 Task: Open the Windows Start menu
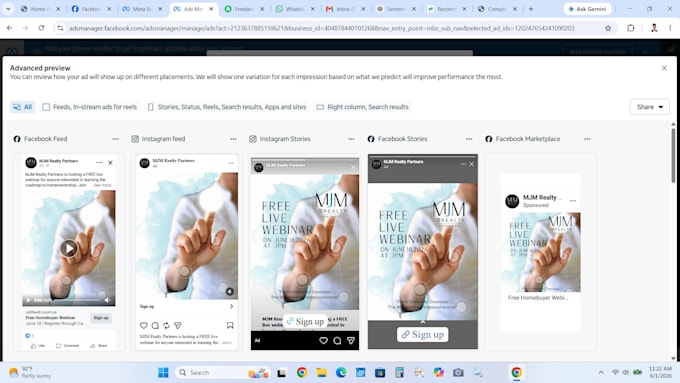coord(163,373)
